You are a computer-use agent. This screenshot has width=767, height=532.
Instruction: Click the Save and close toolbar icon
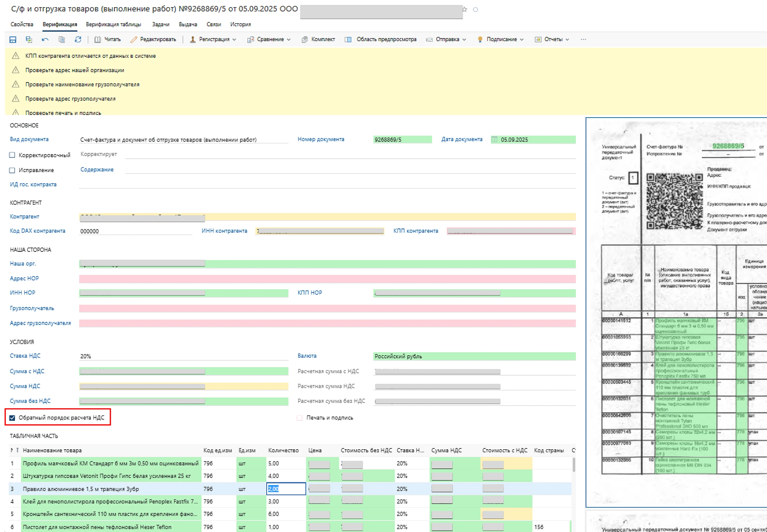point(29,40)
